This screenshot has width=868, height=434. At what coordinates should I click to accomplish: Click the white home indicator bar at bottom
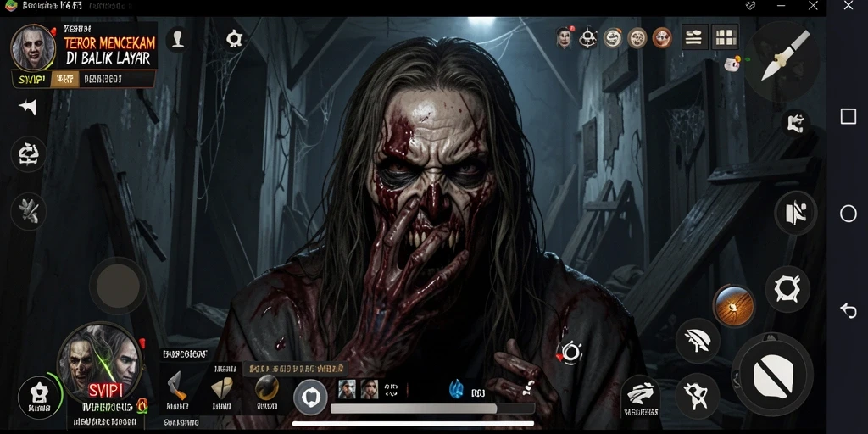tap(413, 424)
